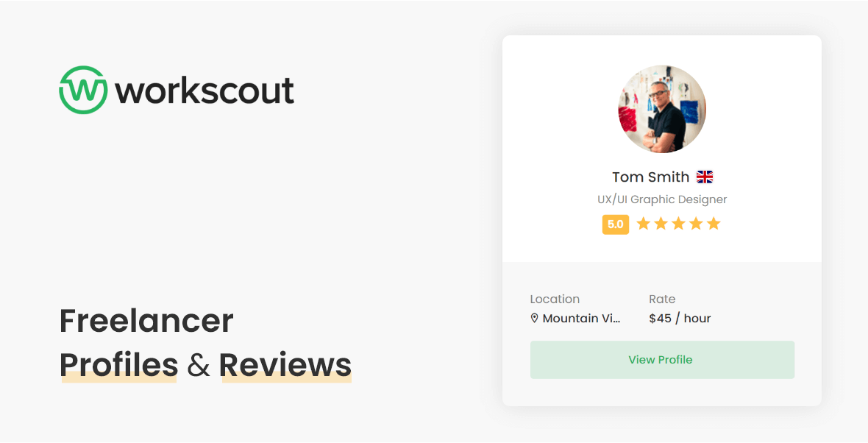Select the British flag next to Tom Smith
The width and height of the screenshot is (868, 443).
point(705,176)
